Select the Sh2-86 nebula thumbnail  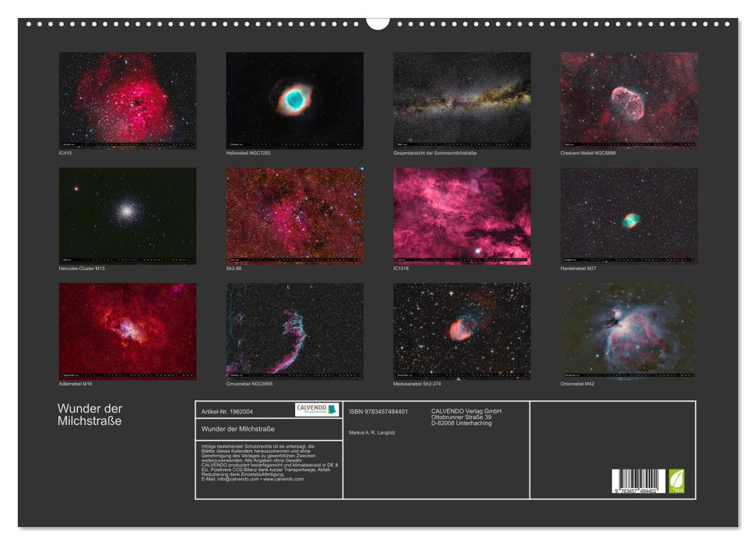point(294,216)
